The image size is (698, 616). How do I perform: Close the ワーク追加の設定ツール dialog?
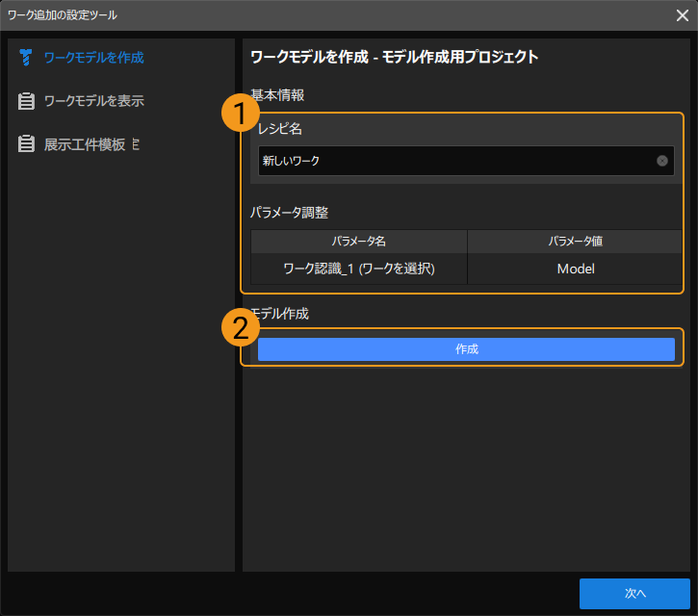682,14
